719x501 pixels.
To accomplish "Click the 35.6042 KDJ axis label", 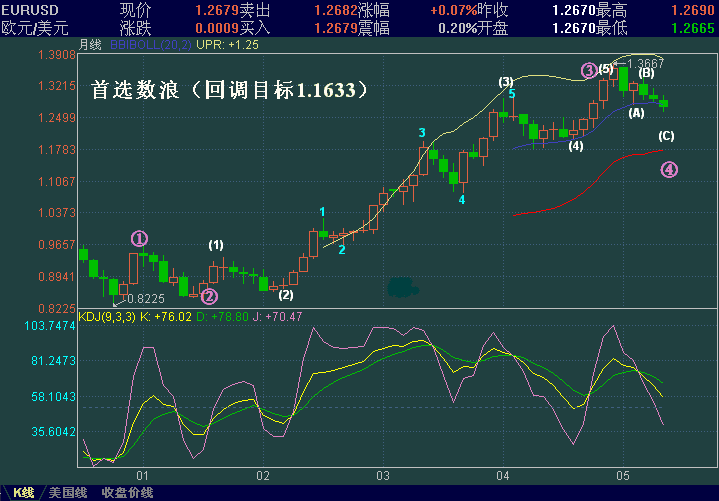I will point(53,432).
